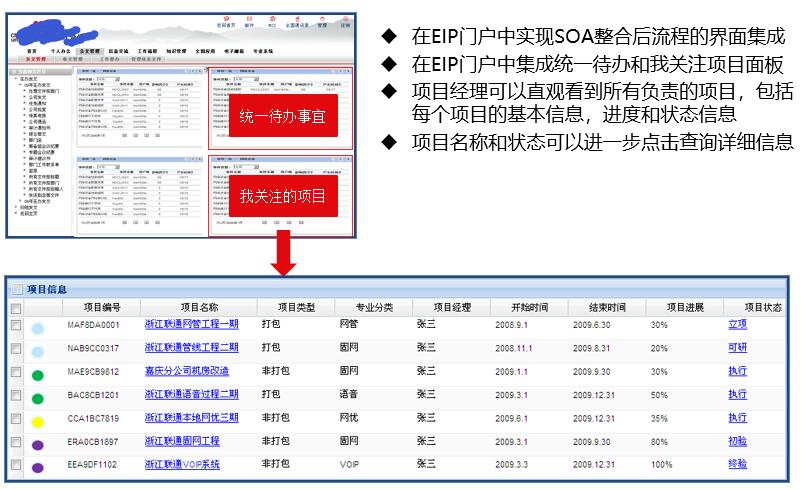This screenshot has height=490, width=804.
Task: Click end date 2009.6.30
Action: 592,325
